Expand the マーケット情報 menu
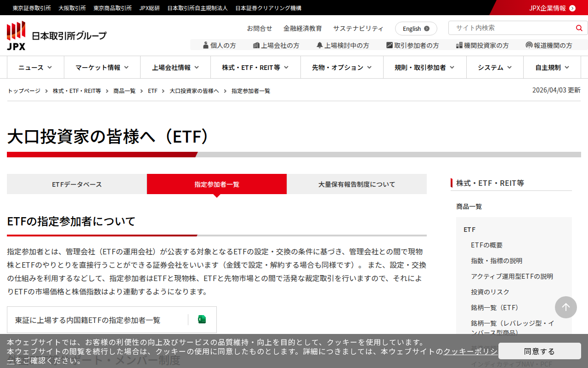 point(102,67)
